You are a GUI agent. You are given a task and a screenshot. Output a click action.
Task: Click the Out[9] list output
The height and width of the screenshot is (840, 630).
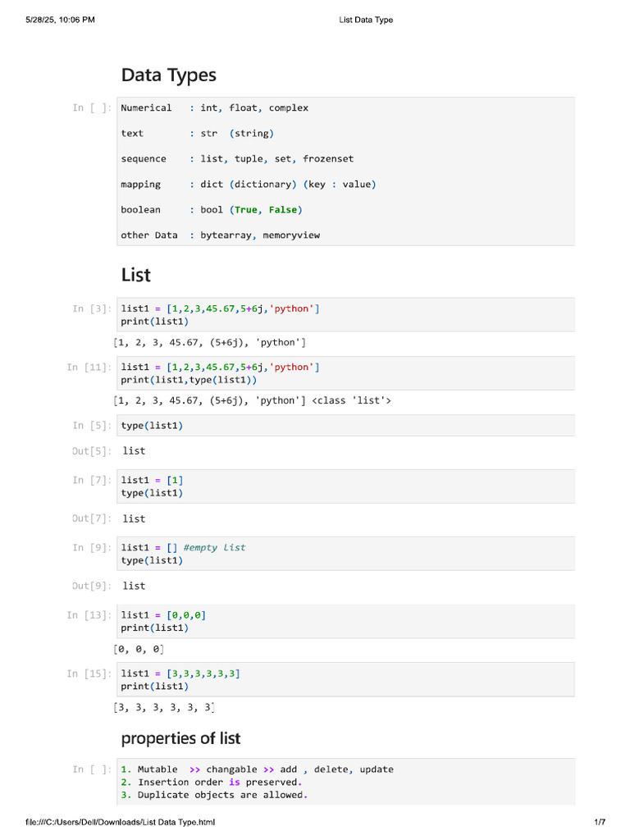(134, 586)
